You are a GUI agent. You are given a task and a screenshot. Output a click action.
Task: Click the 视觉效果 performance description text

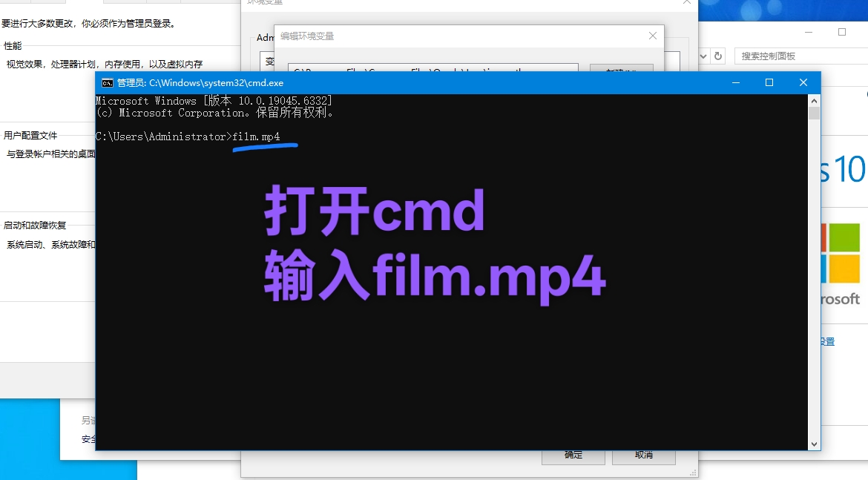tap(104, 65)
